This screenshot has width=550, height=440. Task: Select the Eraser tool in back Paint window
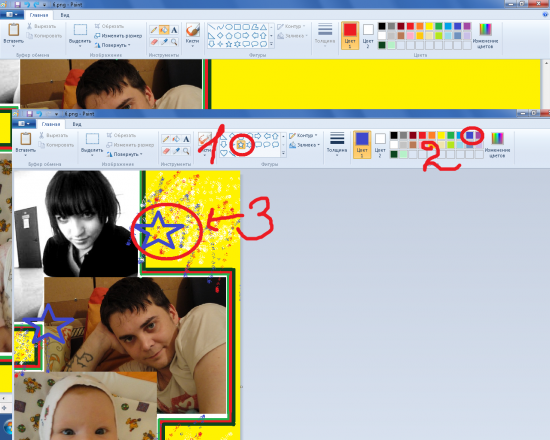tap(154, 42)
